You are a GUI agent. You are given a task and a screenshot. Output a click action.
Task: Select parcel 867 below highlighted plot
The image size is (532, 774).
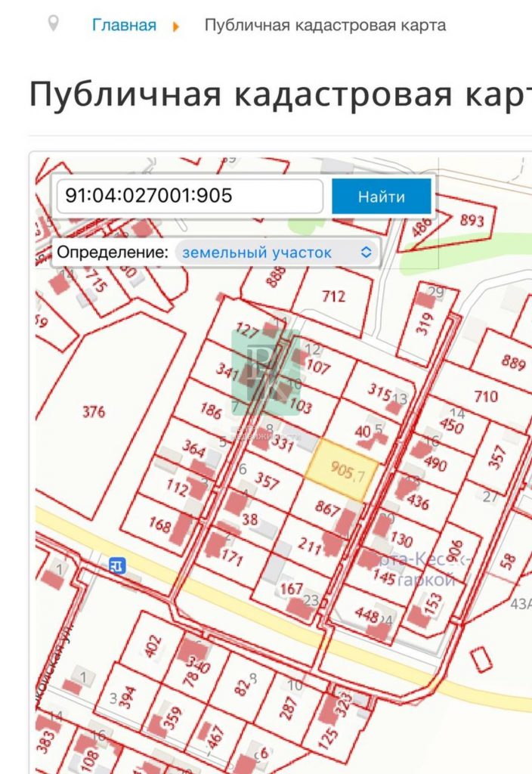click(x=327, y=508)
